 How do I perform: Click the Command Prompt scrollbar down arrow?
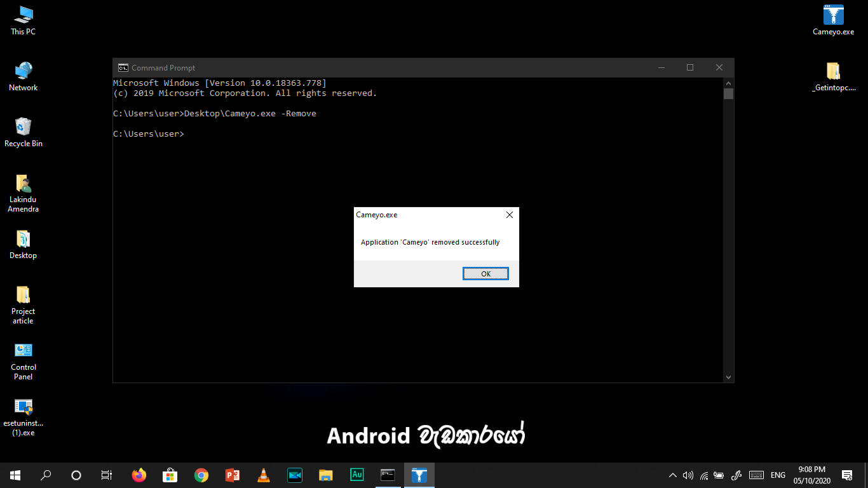pyautogui.click(x=728, y=377)
